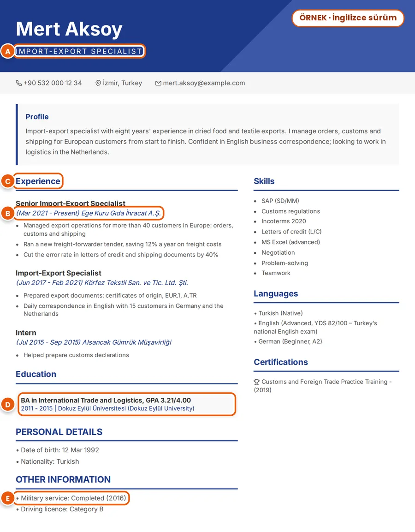
Task: Click the location pin icon by İzmir
Action: [x=98, y=83]
